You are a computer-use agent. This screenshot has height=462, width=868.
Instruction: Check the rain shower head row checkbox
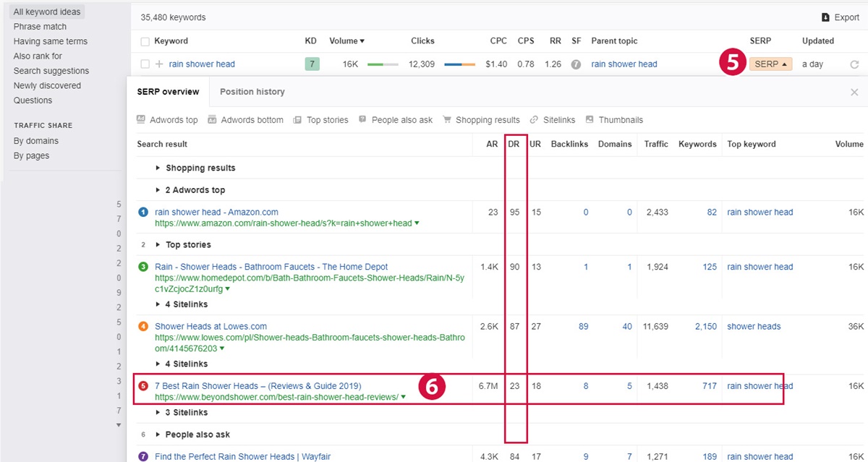(x=145, y=64)
